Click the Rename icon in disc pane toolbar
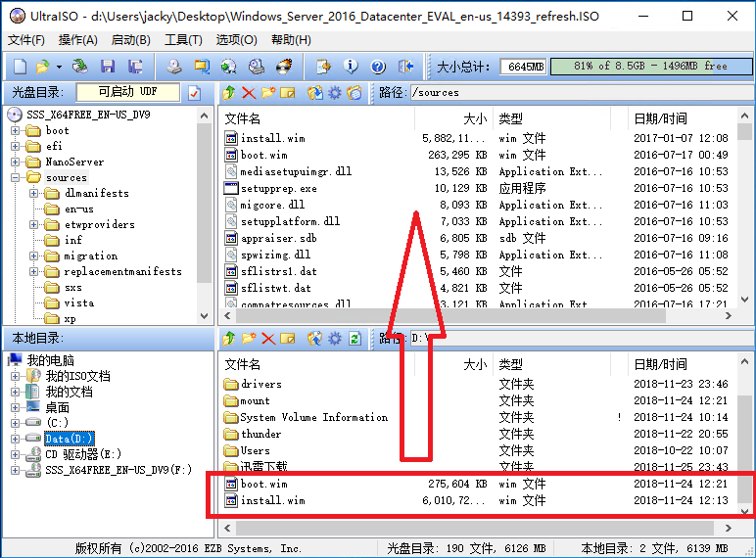Image resolution: width=756 pixels, height=558 pixels. pyautogui.click(x=287, y=93)
